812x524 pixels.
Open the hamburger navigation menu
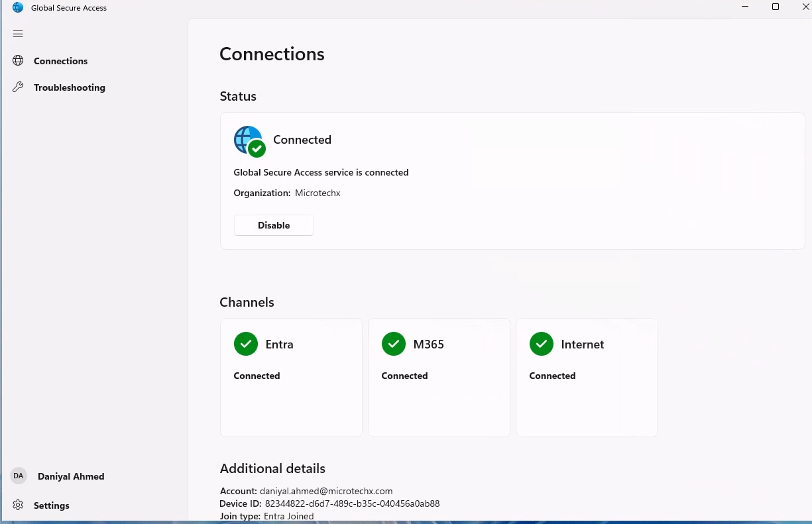click(18, 34)
